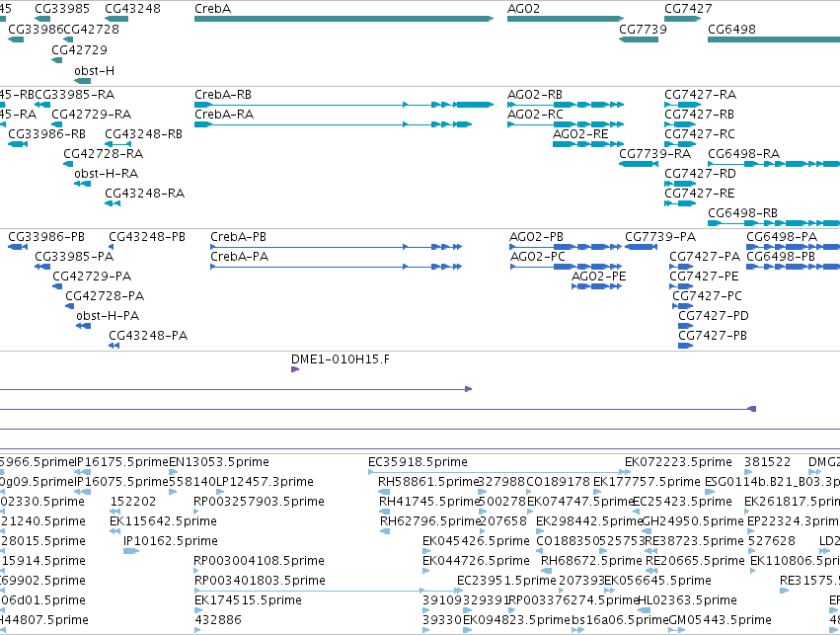
Task: Click the GM05443.5prime EST label
Action: coord(720,620)
